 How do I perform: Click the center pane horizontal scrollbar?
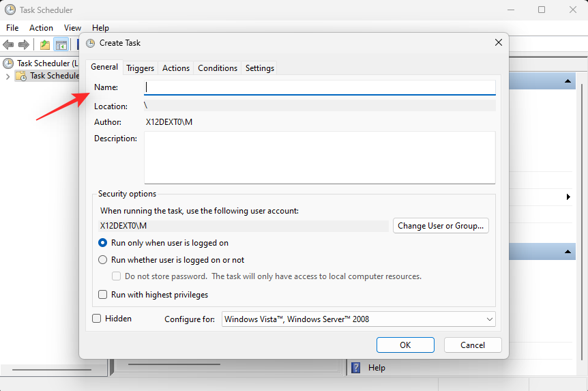tap(174, 364)
